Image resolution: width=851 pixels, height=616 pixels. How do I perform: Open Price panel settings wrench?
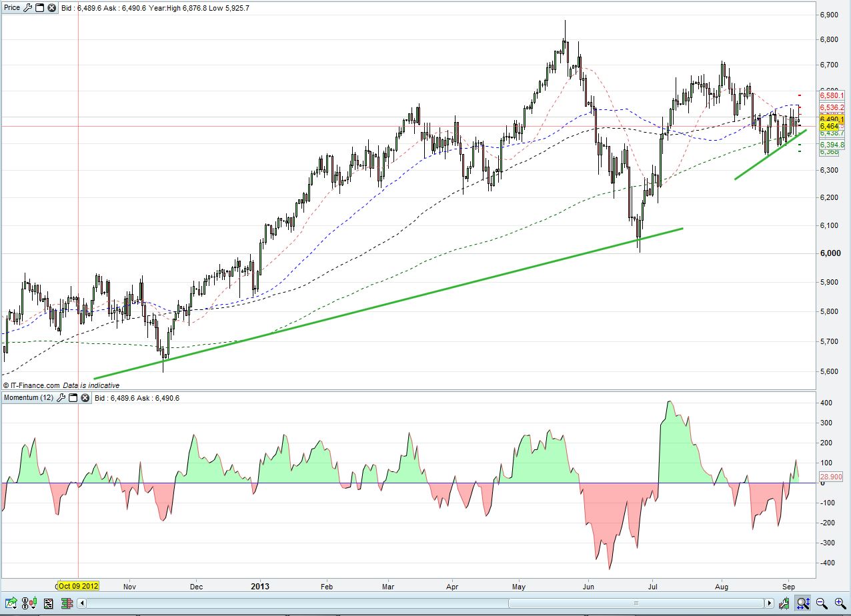[x=28, y=8]
